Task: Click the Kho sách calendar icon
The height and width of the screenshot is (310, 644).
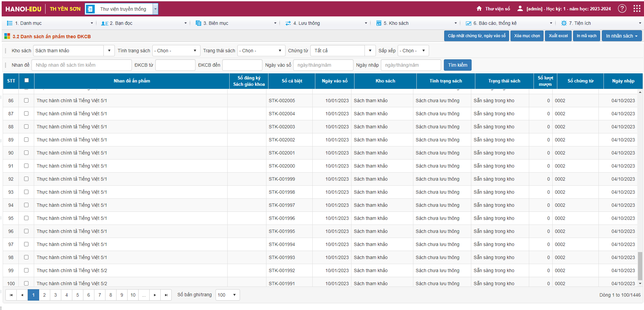Action: point(379,23)
